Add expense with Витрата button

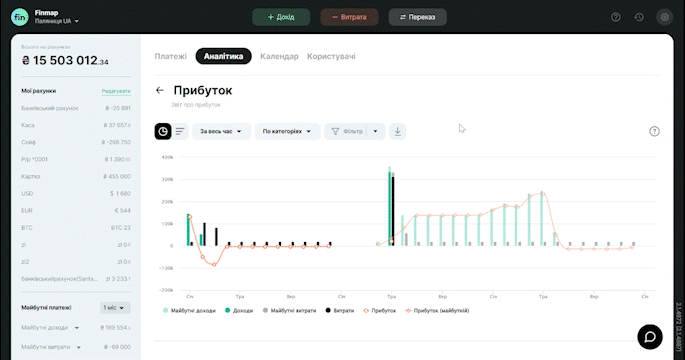(x=349, y=17)
